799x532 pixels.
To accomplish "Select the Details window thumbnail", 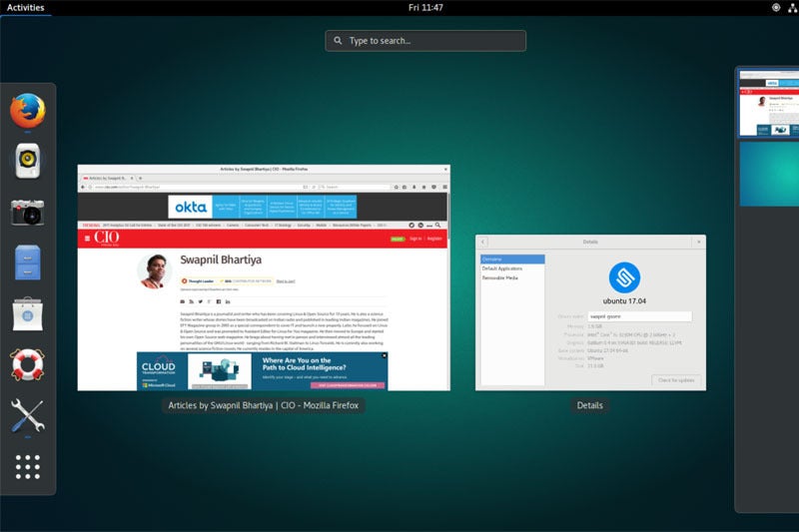I will [590, 312].
